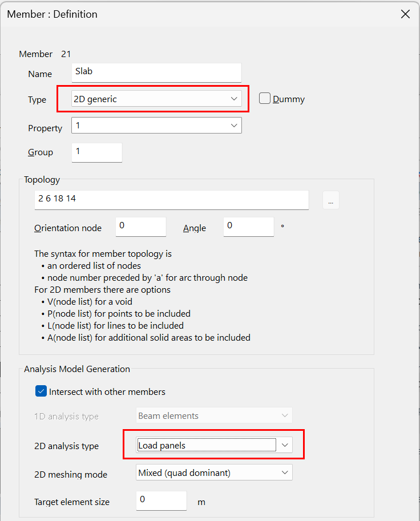Click the meshing mode chevron arrow
The height and width of the screenshot is (521, 420).
click(285, 472)
